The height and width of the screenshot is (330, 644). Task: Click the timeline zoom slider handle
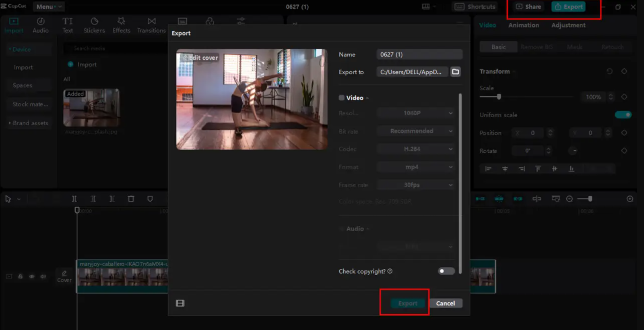590,199
